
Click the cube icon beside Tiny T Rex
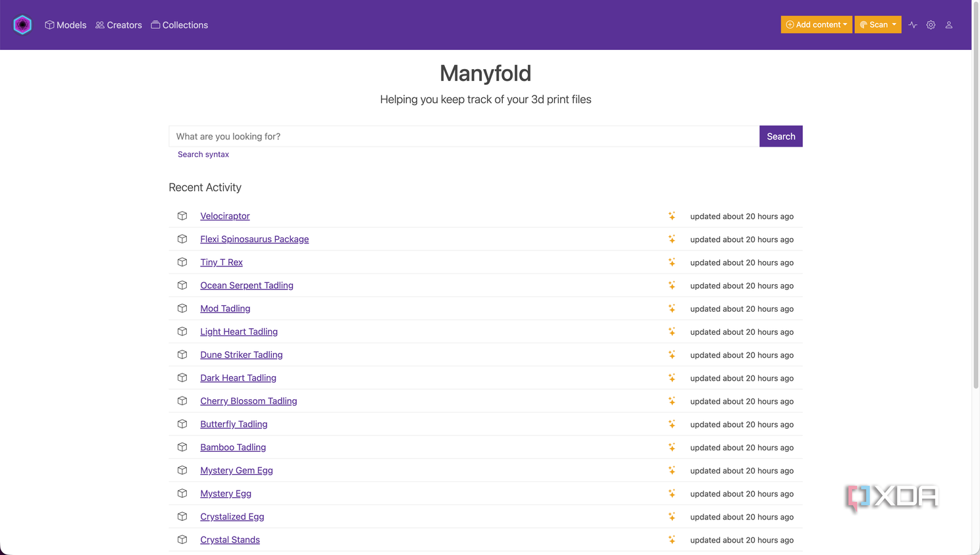pyautogui.click(x=182, y=262)
